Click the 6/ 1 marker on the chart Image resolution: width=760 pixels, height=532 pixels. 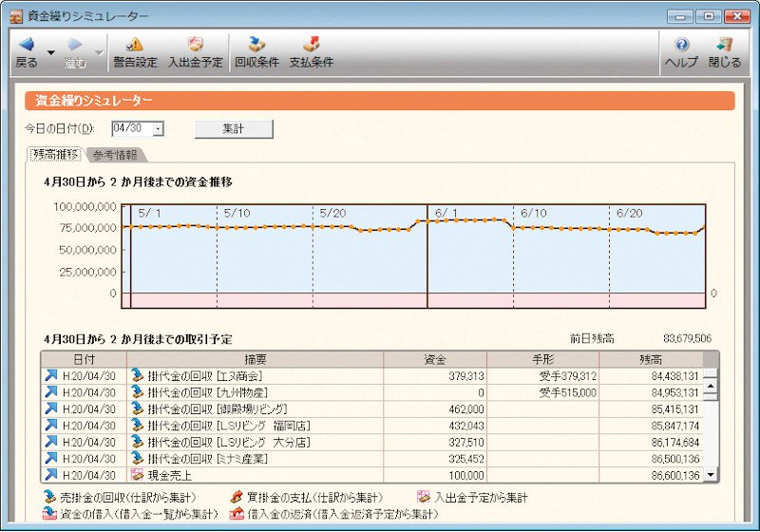pyautogui.click(x=446, y=213)
